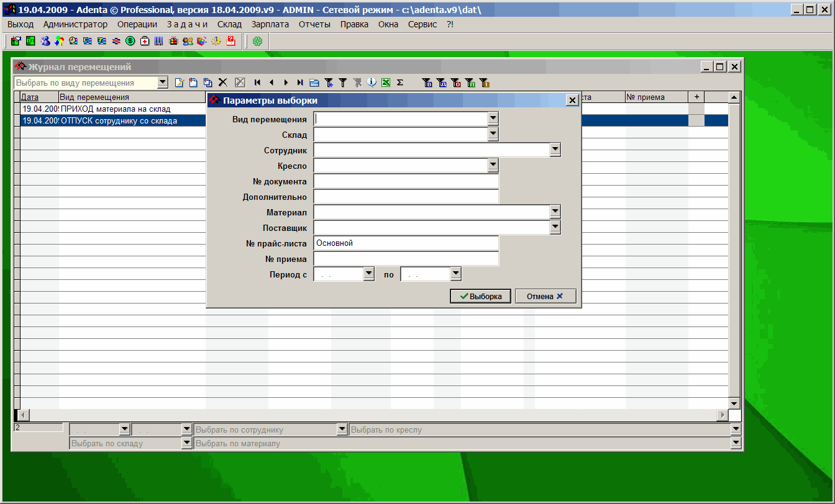Open the Отчеты menu
This screenshot has width=835, height=504.
click(314, 24)
